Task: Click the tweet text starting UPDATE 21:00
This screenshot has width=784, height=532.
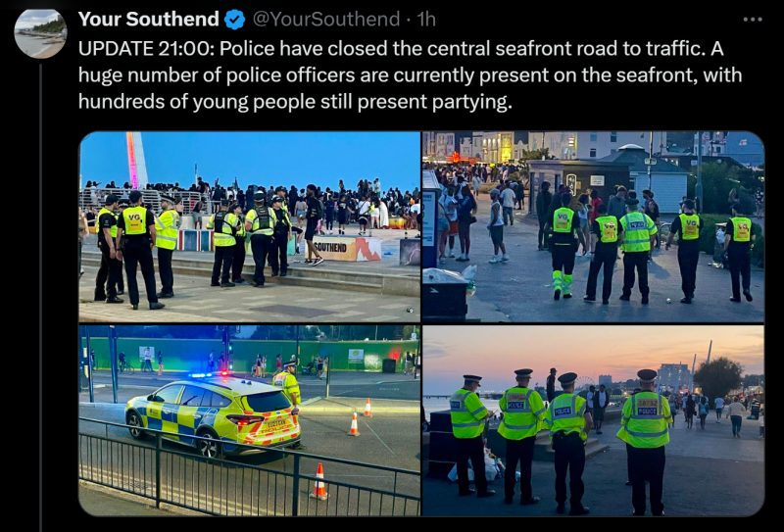Action: coord(410,75)
